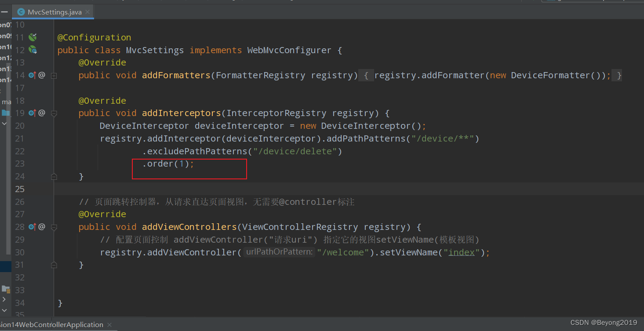Click InterceptorRegistry parameter type
Screen dimensions: 644x331
[277, 113]
